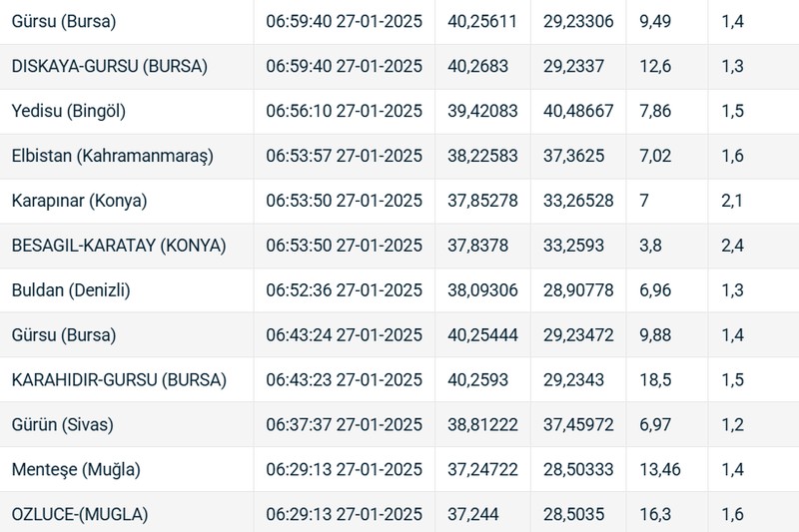This screenshot has height=532, width=799.
Task: Click longitude value 33,26528
Action: 578,201
